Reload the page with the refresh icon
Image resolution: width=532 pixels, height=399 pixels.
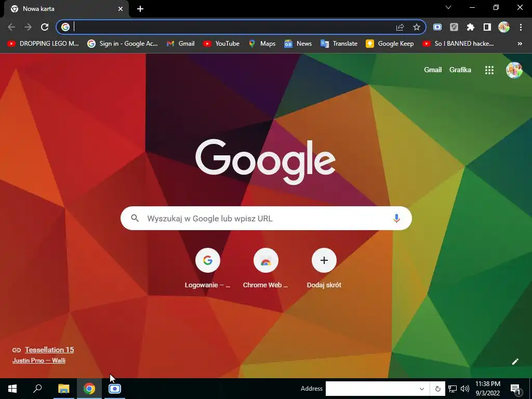[45, 27]
